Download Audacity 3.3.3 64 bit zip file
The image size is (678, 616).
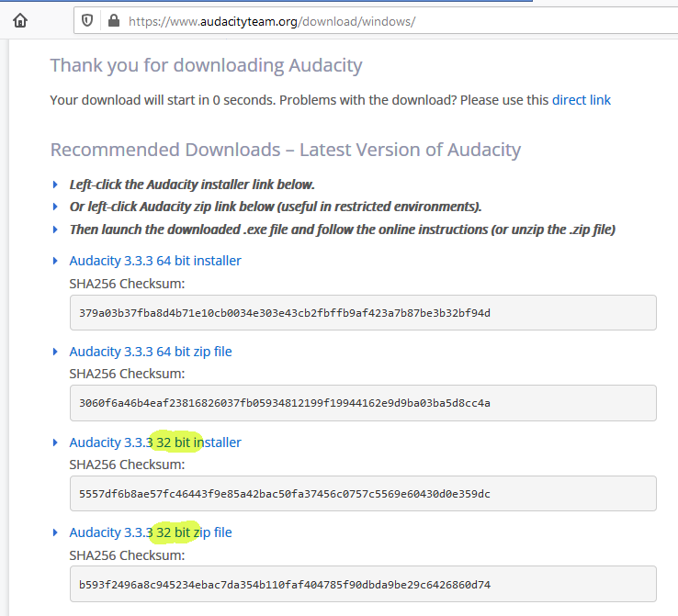(x=151, y=352)
